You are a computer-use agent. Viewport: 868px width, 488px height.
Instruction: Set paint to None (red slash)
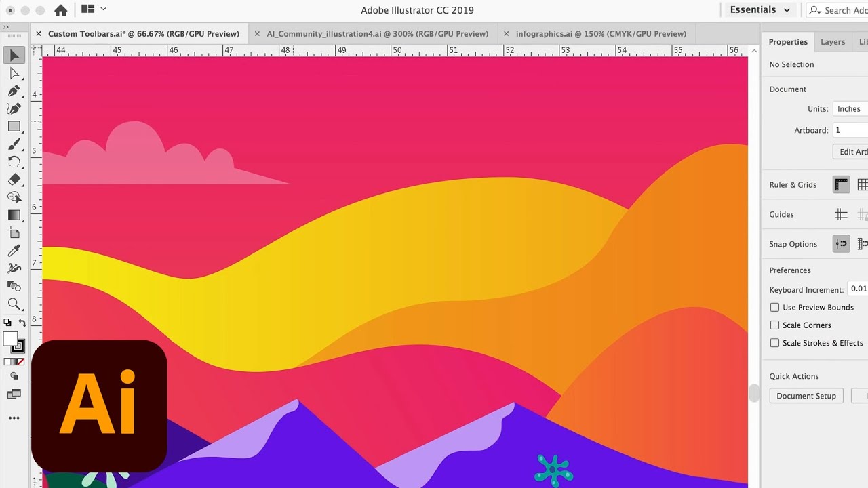pyautogui.click(x=21, y=362)
